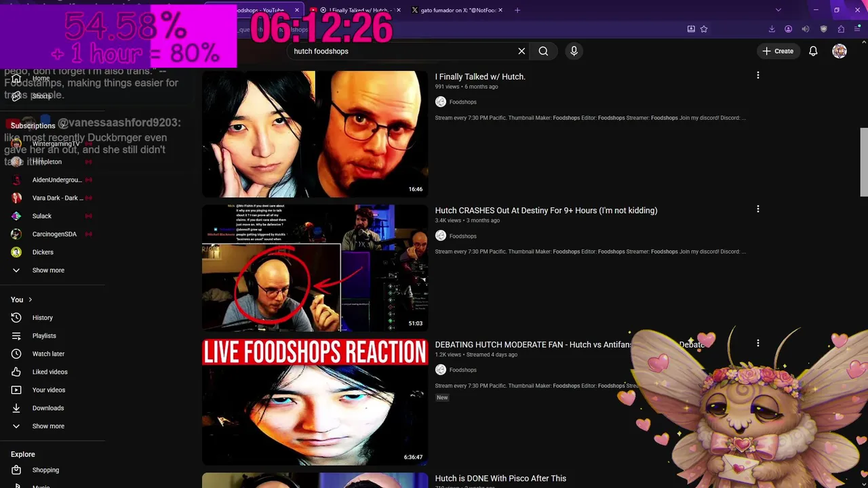Open Foodshops channel avatar under third video

click(441, 369)
